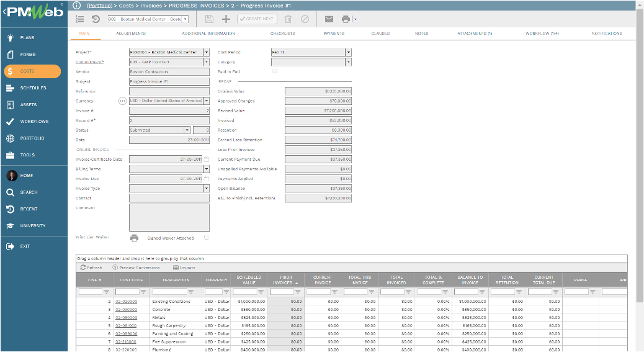The image size is (644, 352).
Task: Click the Description filter input box
Action: (169, 292)
